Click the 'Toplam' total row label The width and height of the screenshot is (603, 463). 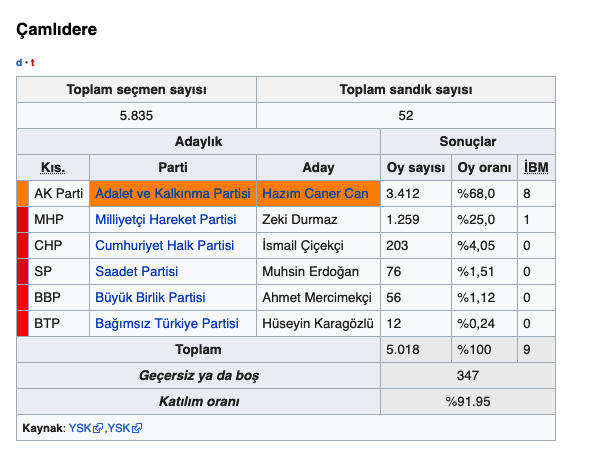pos(198,350)
